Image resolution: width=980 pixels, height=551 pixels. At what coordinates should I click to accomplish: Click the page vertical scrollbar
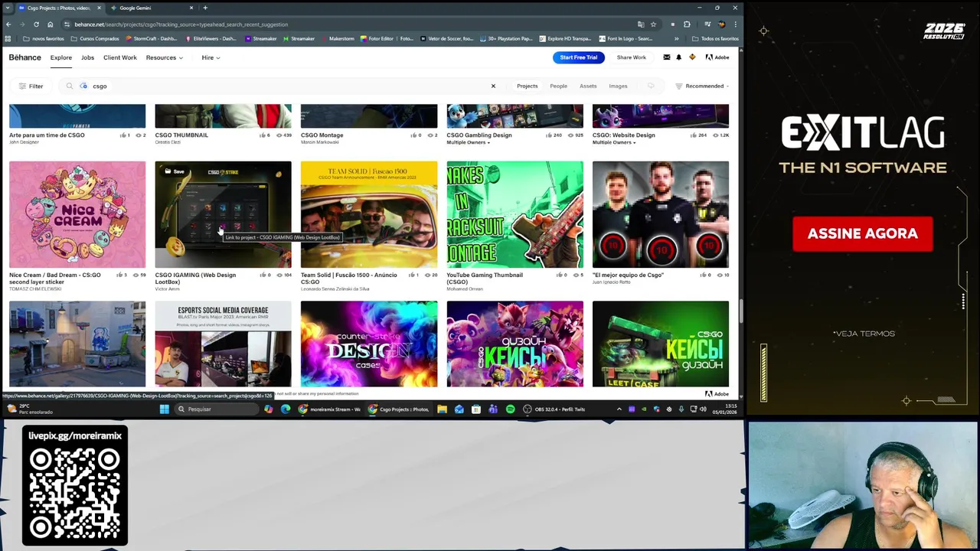(x=740, y=310)
